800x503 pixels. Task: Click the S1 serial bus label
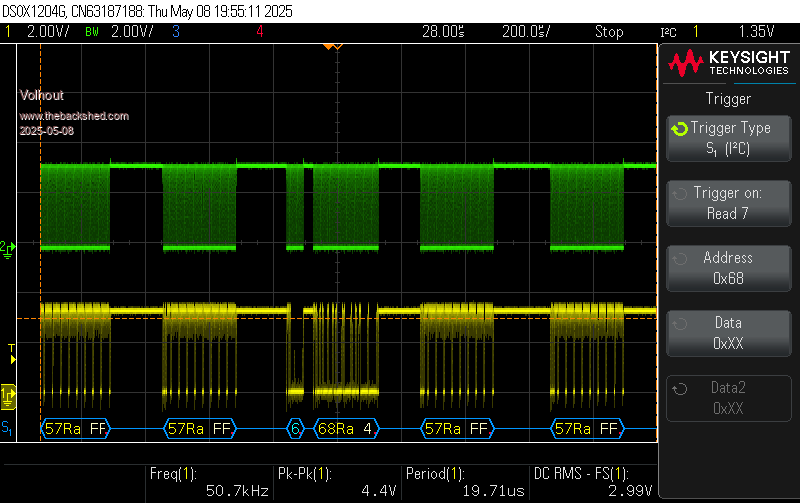tap(8, 429)
